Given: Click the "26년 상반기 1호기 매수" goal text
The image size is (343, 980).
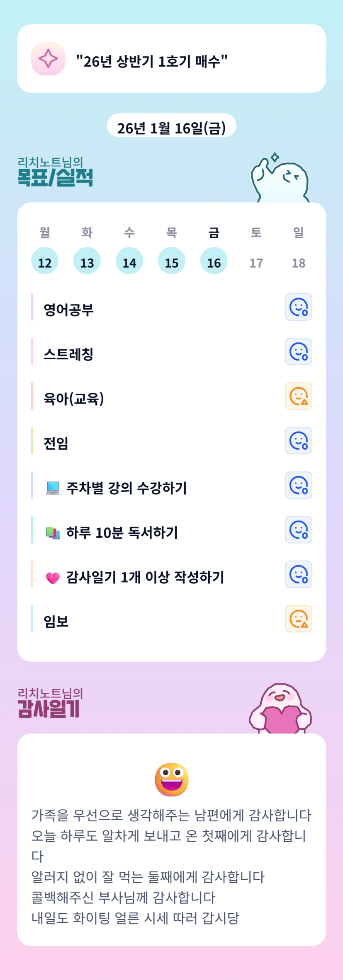Looking at the screenshot, I should (x=152, y=61).
